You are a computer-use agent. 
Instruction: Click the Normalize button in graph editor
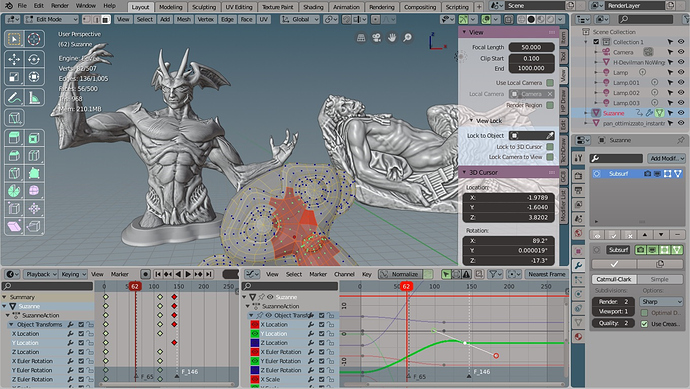coord(400,274)
